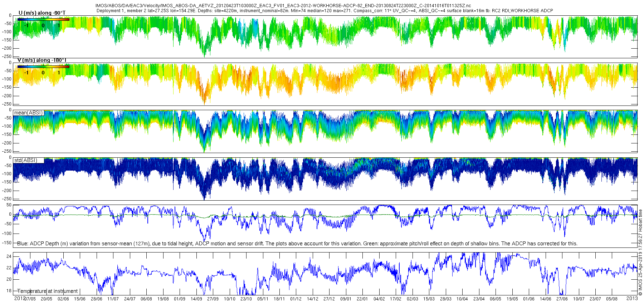
Task: Click the '23/07' date tick
Action: click(x=595, y=299)
